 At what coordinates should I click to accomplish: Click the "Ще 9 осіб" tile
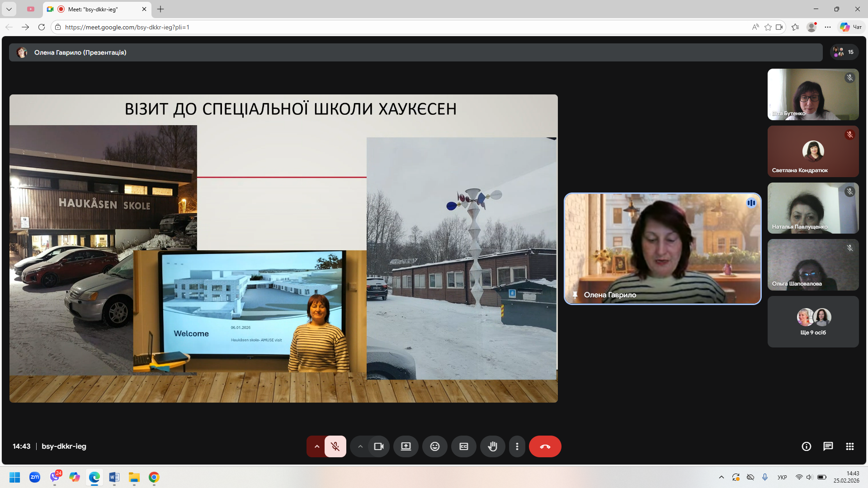coord(813,322)
